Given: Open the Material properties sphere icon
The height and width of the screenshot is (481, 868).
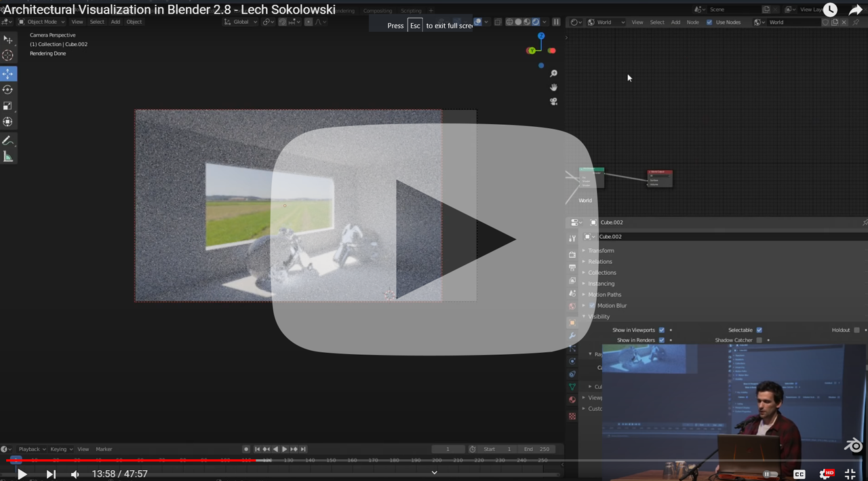Looking at the screenshot, I should pyautogui.click(x=572, y=400).
